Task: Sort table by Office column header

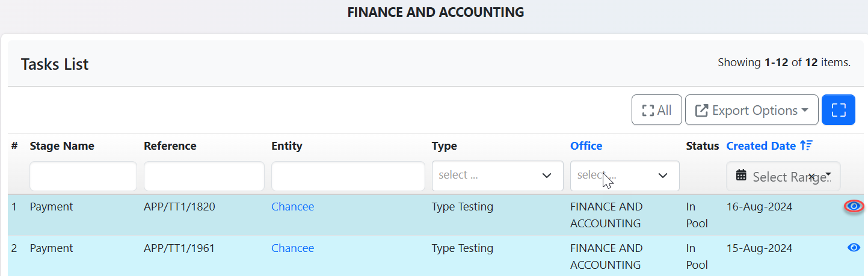Action: 586,146
